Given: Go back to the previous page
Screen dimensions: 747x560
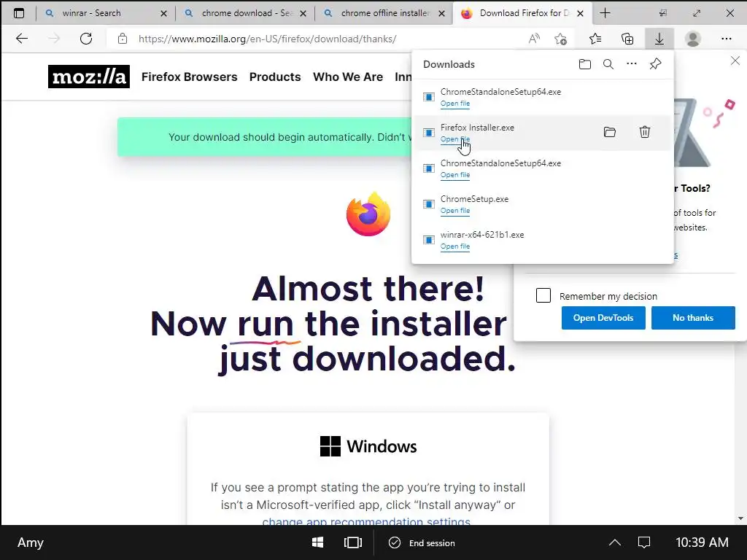Looking at the screenshot, I should pos(22,39).
